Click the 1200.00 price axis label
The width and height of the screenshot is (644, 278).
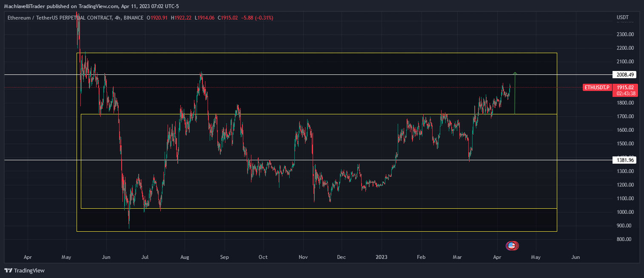pyautogui.click(x=625, y=185)
